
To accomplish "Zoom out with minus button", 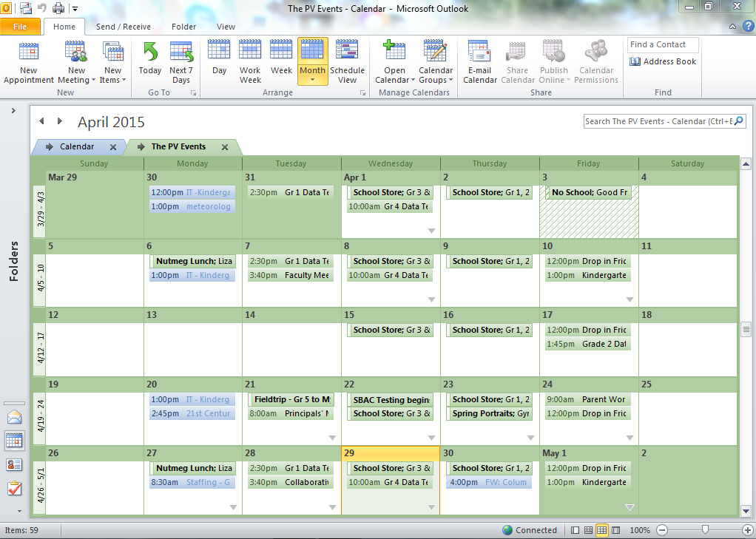I will point(663,530).
